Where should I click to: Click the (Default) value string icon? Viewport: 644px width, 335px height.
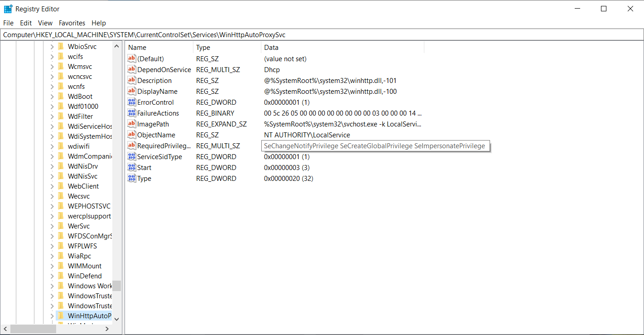point(132,58)
